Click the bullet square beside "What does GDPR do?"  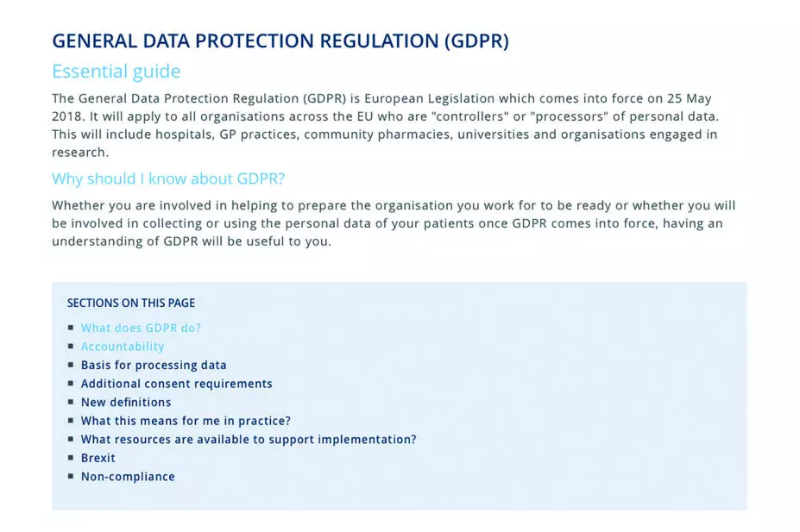(71, 328)
